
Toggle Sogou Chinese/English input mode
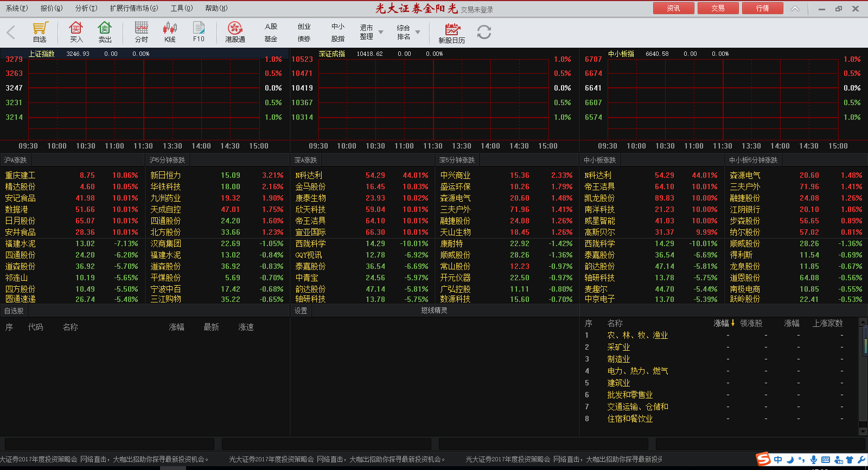[778, 460]
